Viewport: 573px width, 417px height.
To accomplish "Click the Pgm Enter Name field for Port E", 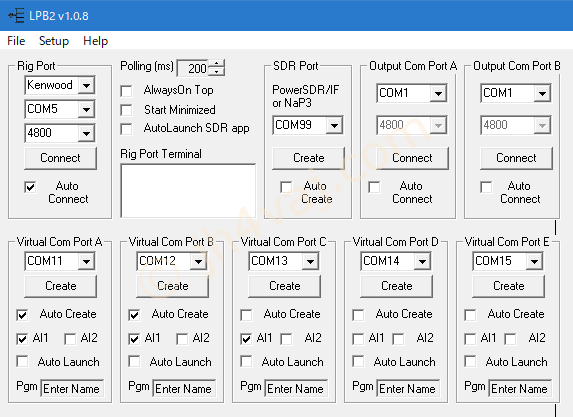I will (x=519, y=388).
